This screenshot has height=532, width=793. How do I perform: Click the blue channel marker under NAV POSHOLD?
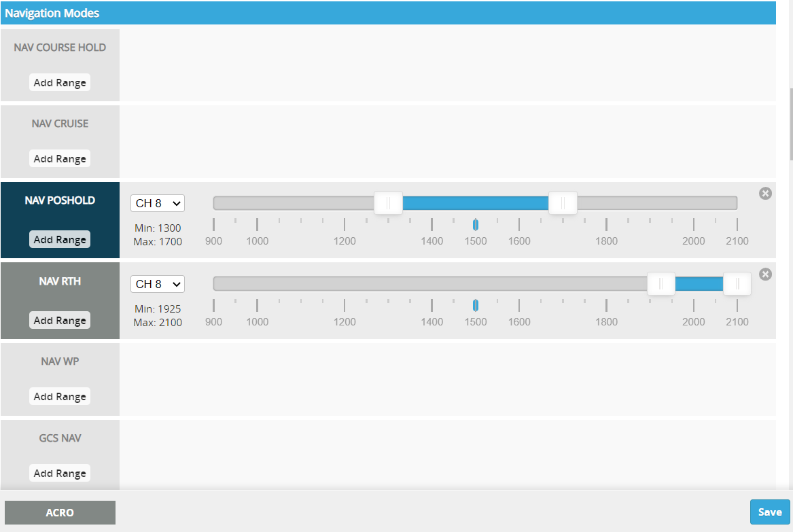point(476,225)
